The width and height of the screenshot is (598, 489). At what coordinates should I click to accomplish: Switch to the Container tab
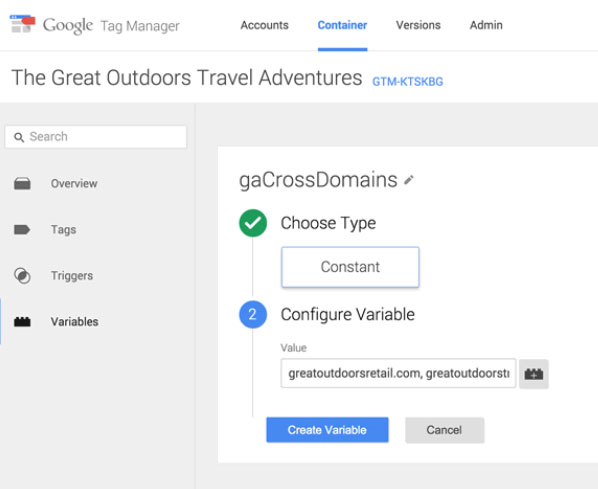(342, 25)
